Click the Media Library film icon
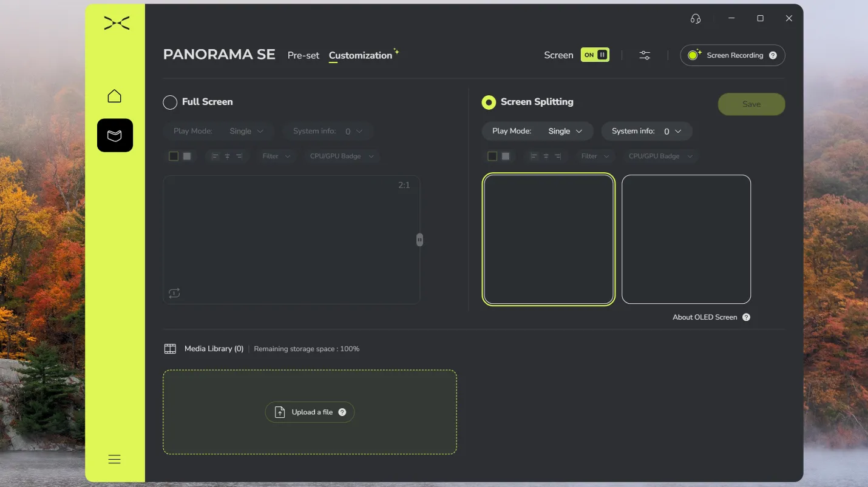Screen dimensions: 868x487 pyautogui.click(x=170, y=349)
